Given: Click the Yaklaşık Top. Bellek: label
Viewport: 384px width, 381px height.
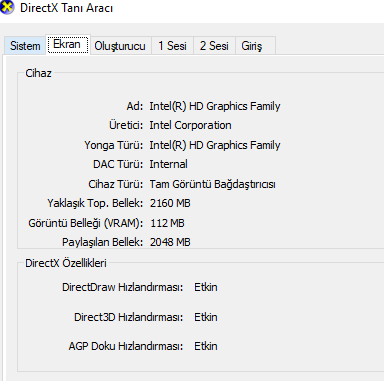Looking at the screenshot, I should [x=95, y=203].
